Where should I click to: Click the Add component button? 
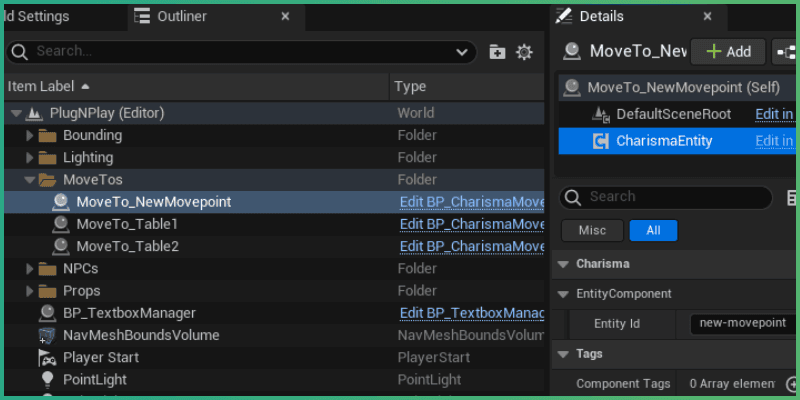pyautogui.click(x=728, y=52)
